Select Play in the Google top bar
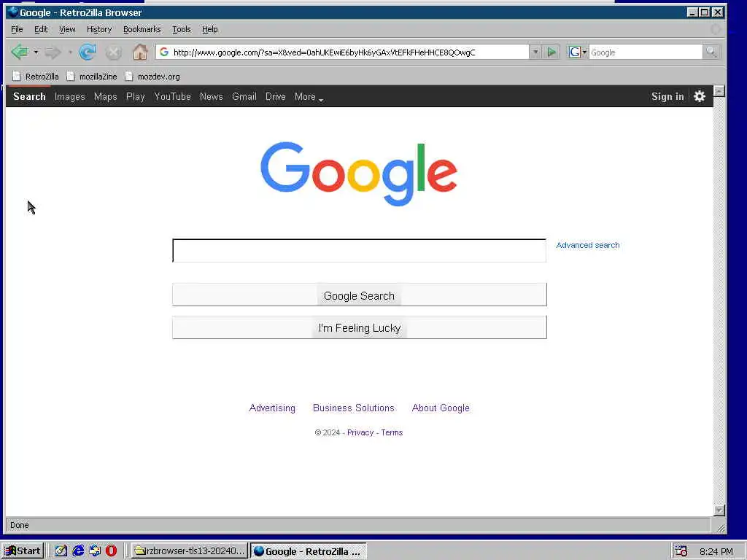 pos(135,97)
